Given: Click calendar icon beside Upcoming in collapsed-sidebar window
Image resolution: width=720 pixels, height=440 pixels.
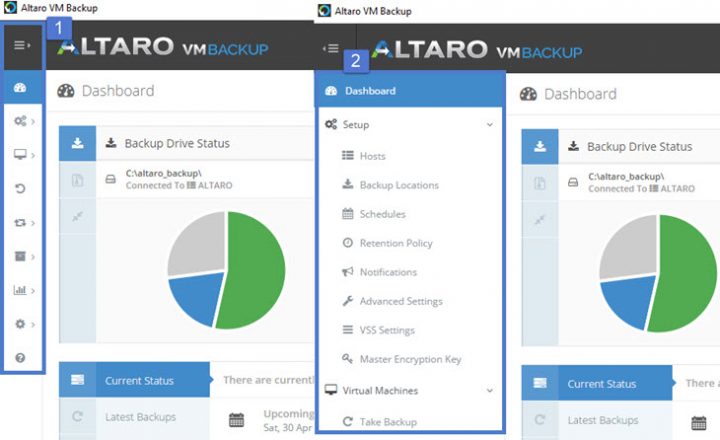Looking at the screenshot, I should tap(236, 419).
